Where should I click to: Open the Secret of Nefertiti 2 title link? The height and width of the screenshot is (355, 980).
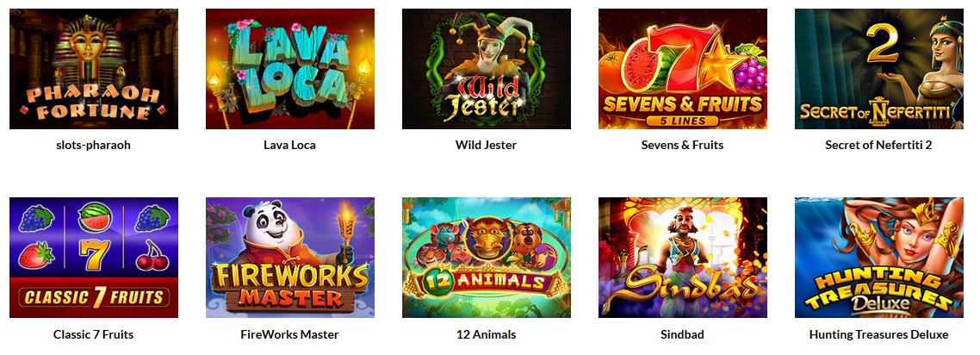point(878,145)
